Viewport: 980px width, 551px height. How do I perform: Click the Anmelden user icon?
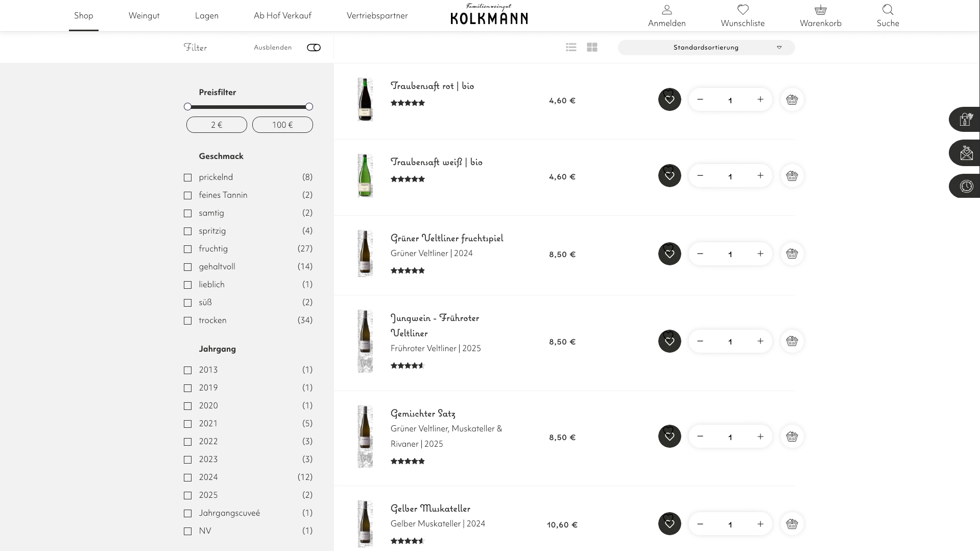[666, 10]
